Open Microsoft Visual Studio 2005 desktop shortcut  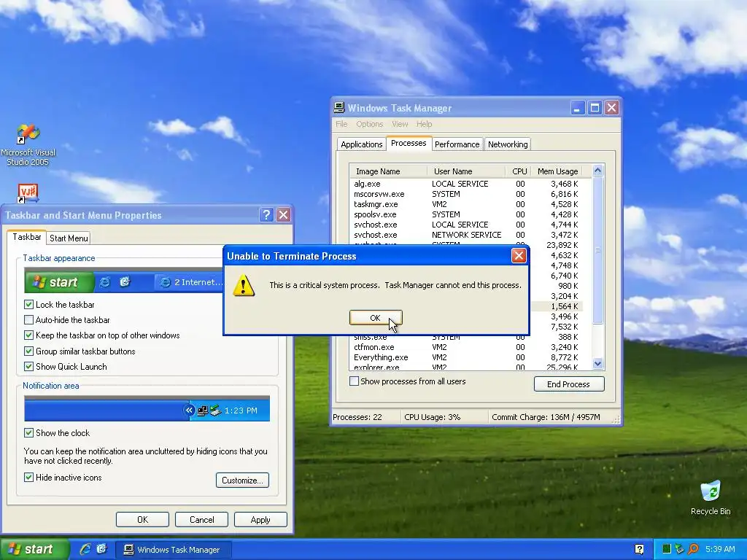[28, 145]
